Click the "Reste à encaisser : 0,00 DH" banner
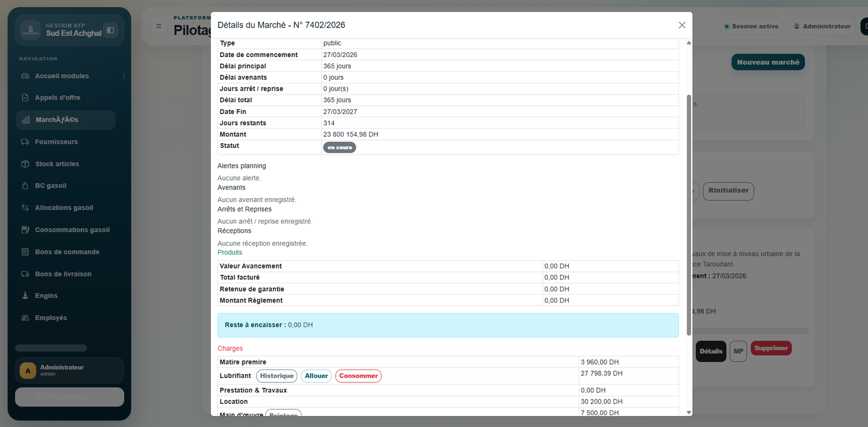This screenshot has width=868, height=427. (x=448, y=325)
